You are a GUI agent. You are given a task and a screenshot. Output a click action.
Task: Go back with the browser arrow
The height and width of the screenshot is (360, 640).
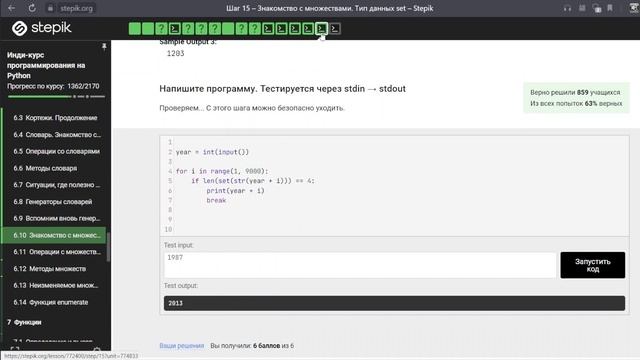click(x=11, y=8)
